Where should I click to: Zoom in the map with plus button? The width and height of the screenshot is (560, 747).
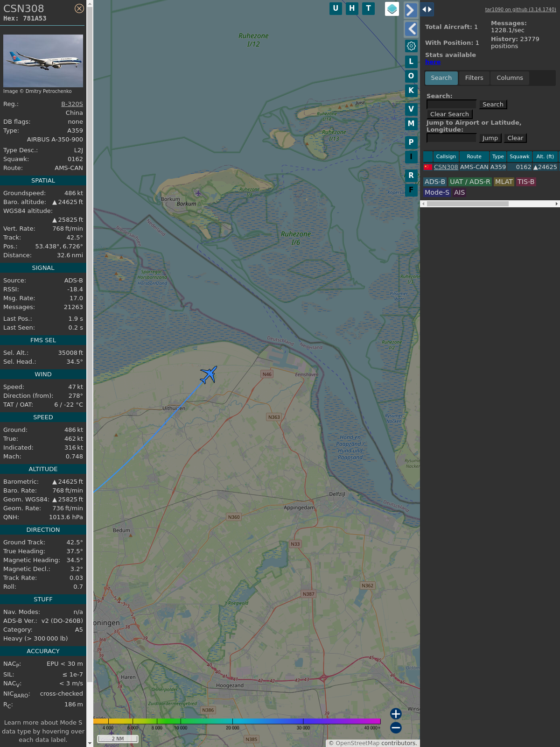coord(396,714)
